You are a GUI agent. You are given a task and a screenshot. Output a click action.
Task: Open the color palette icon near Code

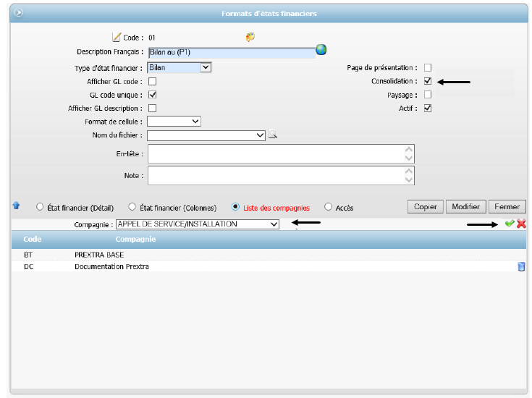point(250,37)
